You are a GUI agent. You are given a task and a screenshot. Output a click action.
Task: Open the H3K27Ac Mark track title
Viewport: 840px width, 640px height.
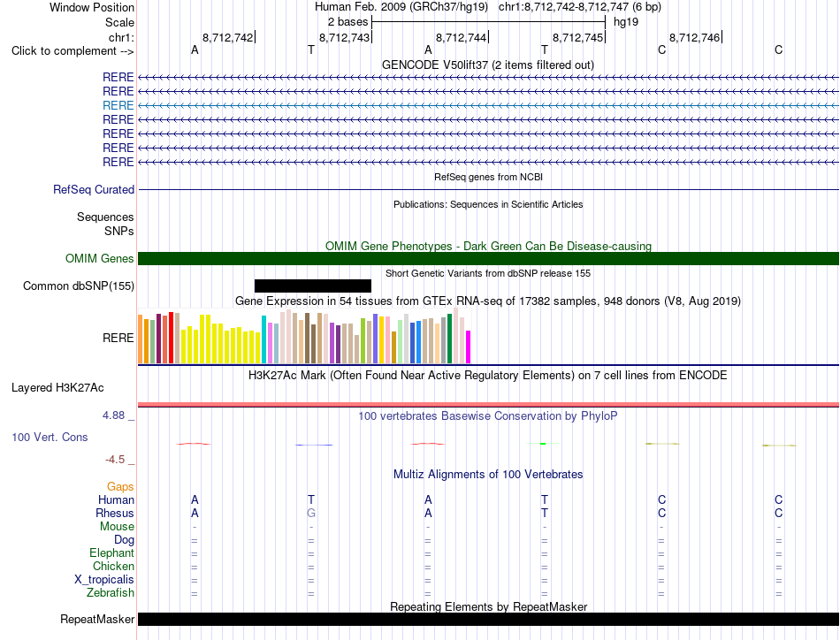(x=488, y=375)
